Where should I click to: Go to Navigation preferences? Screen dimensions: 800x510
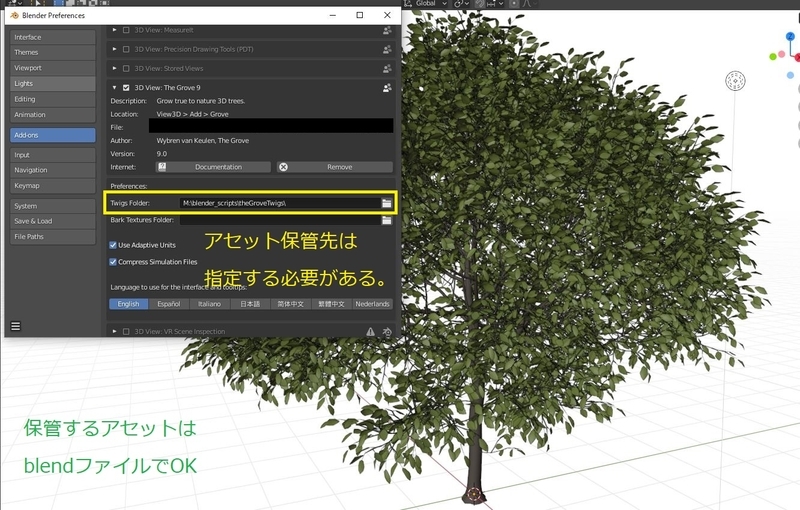point(53,170)
